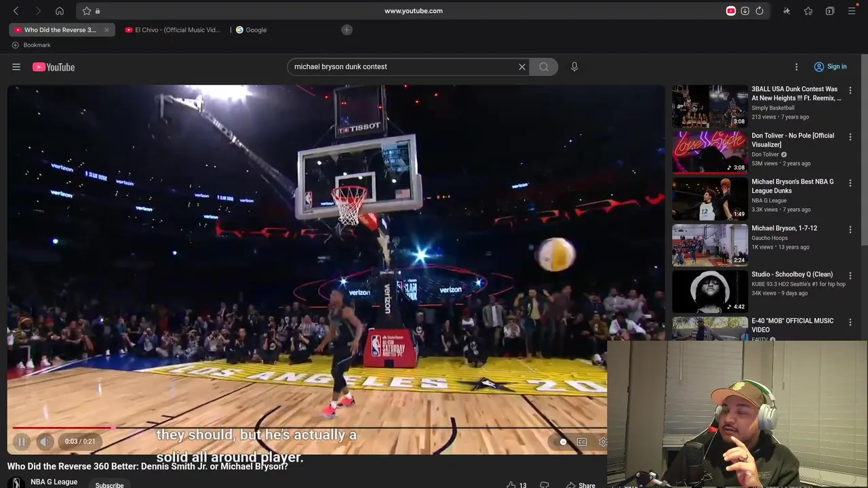Subscribe to NBA G League

pyautogui.click(x=109, y=485)
